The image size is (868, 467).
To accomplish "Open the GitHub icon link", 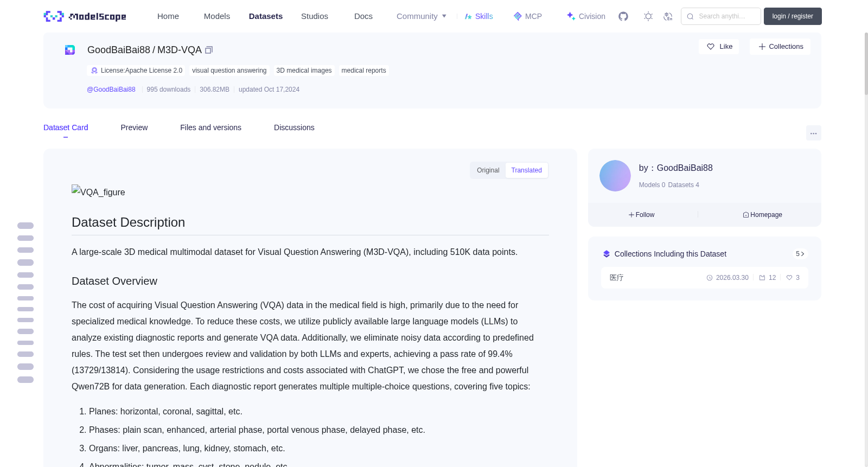I will (623, 16).
